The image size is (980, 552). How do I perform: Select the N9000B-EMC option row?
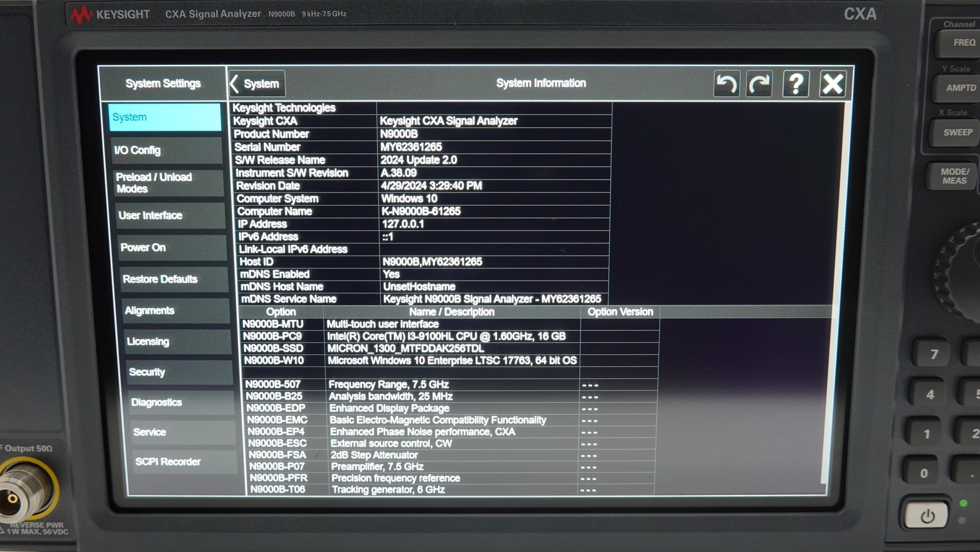click(x=451, y=420)
